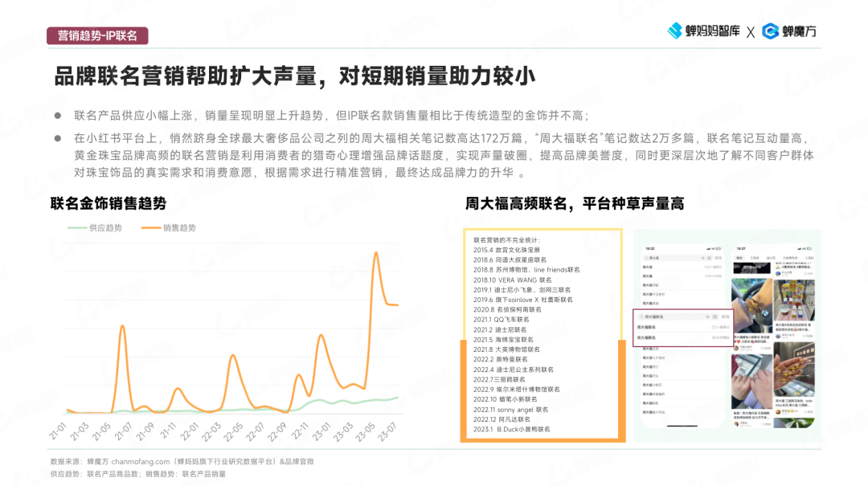The image size is (868, 486).
Task: Click the 23-01 axis label
Action: point(321,431)
